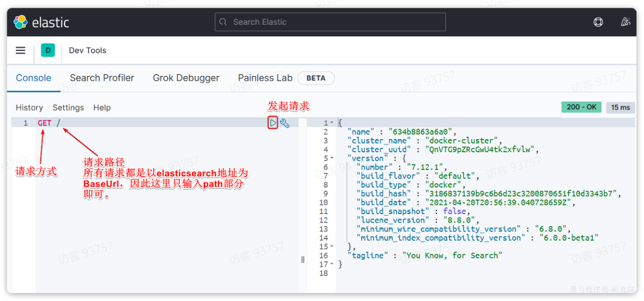This screenshot has height=301, width=644.
Task: Click the search magnifier icon
Action: point(223,22)
